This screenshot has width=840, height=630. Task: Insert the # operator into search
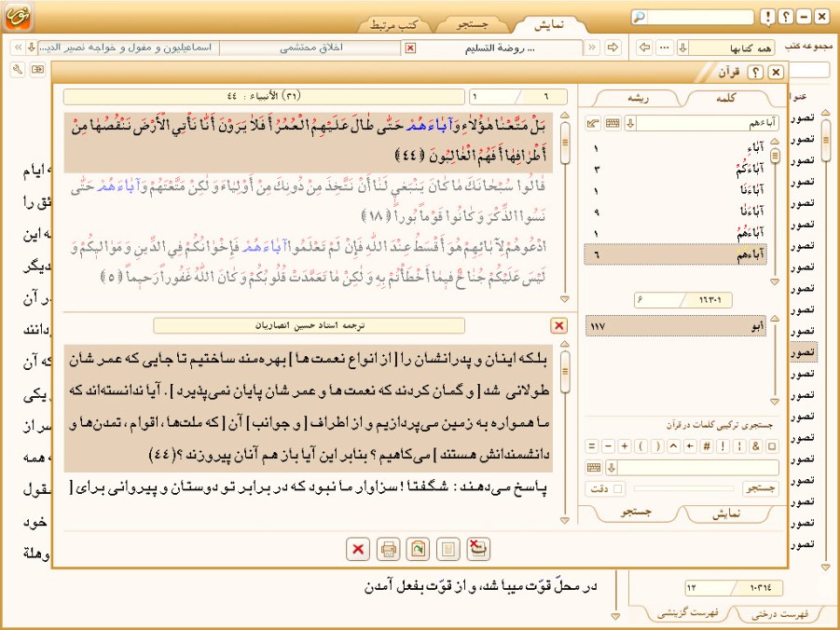[x=707, y=445]
